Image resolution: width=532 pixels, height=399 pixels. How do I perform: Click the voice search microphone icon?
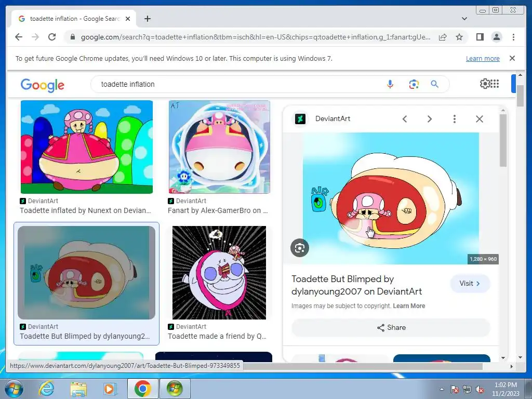pos(390,84)
